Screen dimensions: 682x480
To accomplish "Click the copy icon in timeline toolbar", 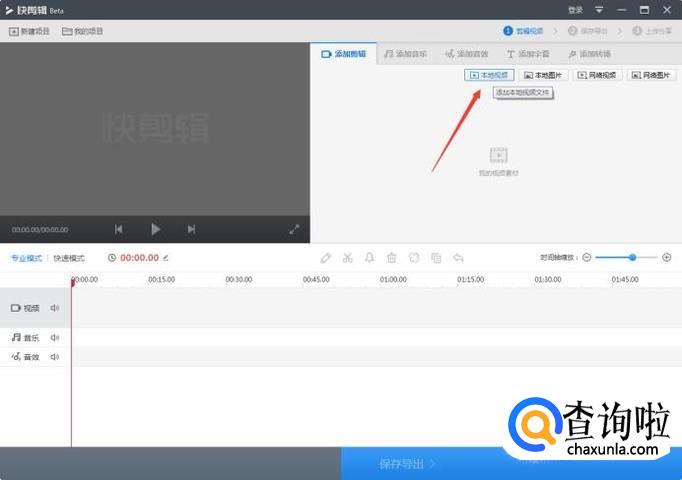I will point(436,258).
